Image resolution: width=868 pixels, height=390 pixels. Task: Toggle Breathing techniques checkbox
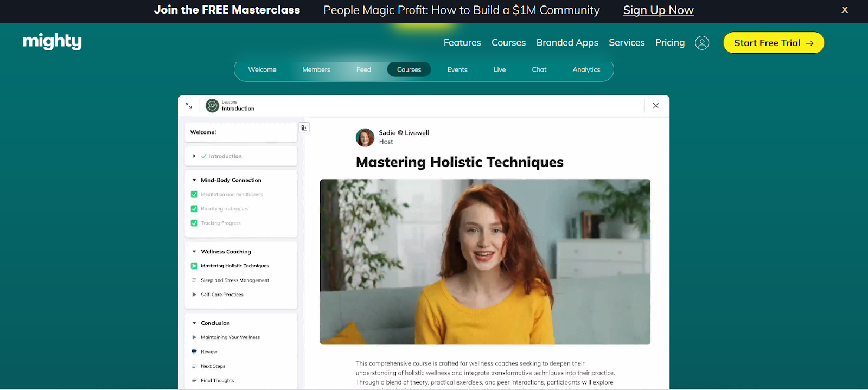(194, 209)
